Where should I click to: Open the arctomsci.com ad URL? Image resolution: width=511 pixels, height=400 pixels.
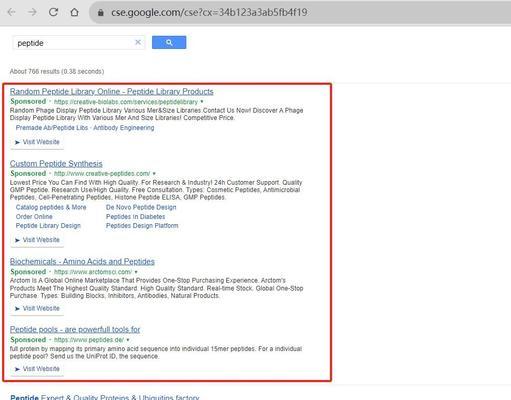93,272
